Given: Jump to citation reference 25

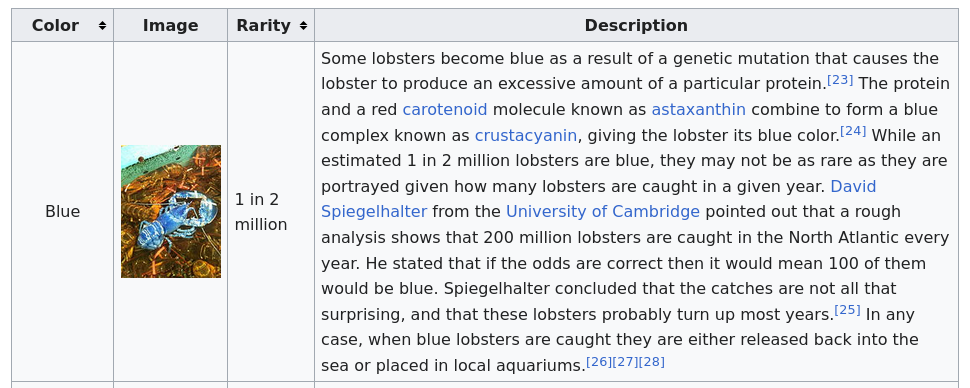Looking at the screenshot, I should (x=848, y=310).
